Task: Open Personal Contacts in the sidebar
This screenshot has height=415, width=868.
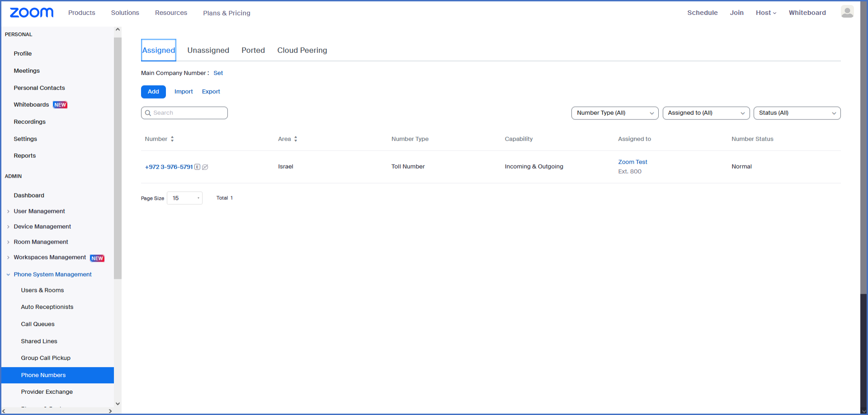Action: (39, 88)
